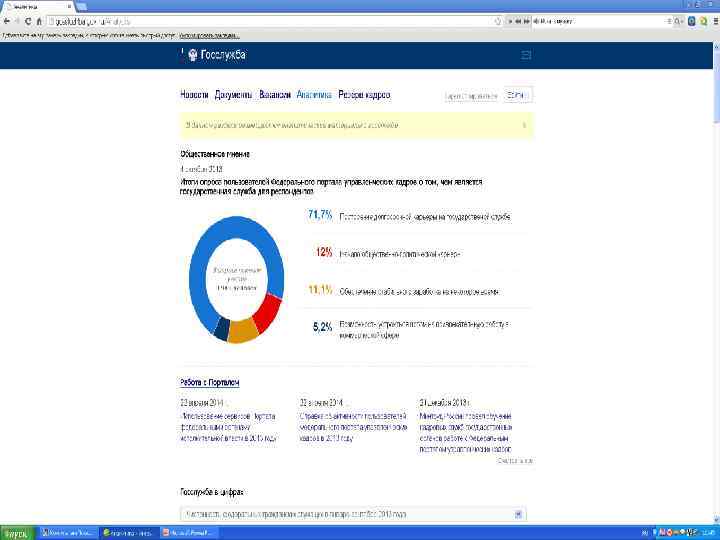
Task: Open the first news article dated 2014
Action: [228, 427]
